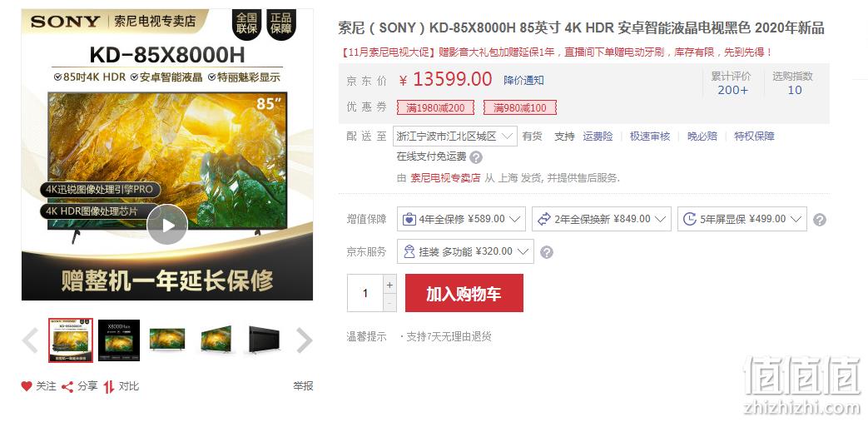This screenshot has width=868, height=422.
Task: Decrease quantity with minus stepper
Action: pyautogui.click(x=389, y=303)
